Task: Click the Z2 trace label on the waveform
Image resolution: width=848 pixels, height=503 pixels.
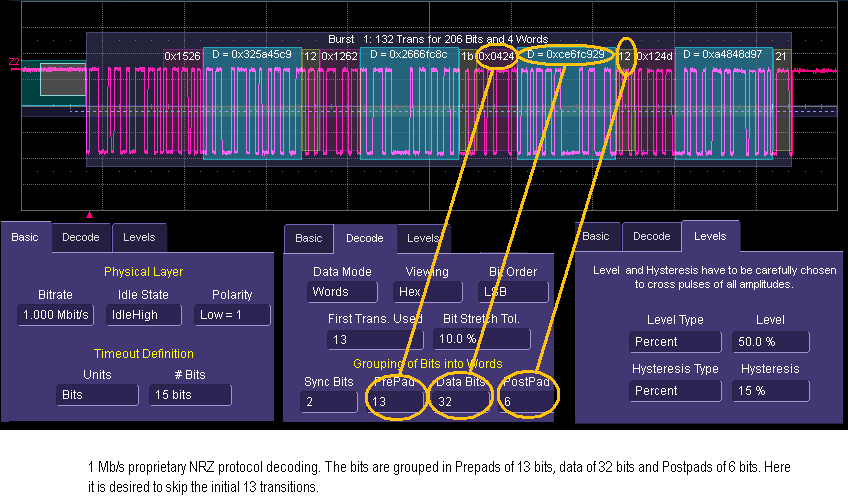Action: point(13,63)
